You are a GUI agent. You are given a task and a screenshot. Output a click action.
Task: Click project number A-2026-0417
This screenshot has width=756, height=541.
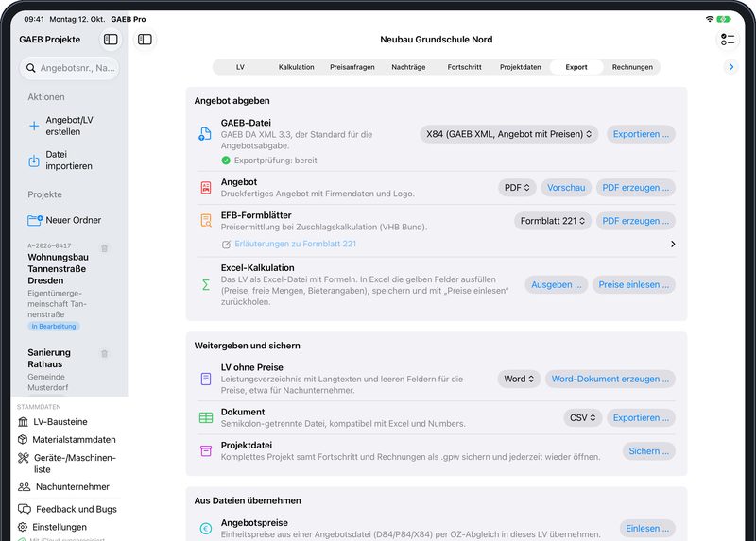(49, 245)
